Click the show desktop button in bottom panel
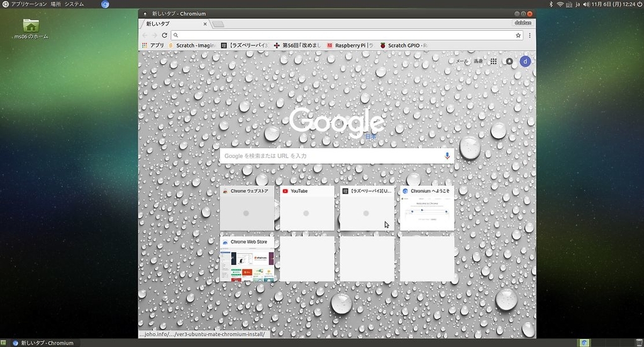Image resolution: width=644 pixels, height=347 pixels. [3, 343]
